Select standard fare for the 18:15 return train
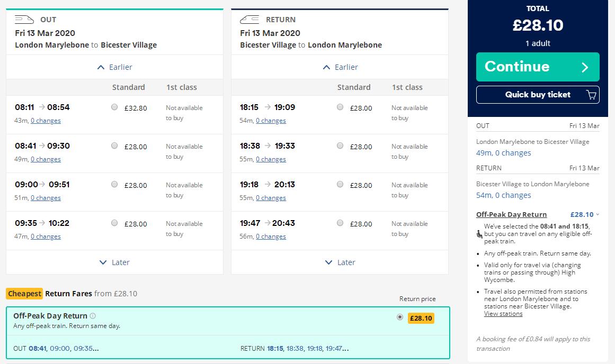 point(340,107)
